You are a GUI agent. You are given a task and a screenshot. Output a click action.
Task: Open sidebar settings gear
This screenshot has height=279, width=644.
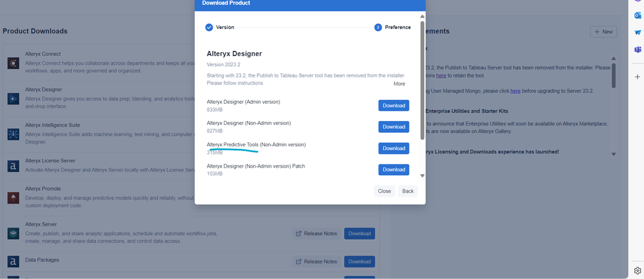[x=638, y=271]
